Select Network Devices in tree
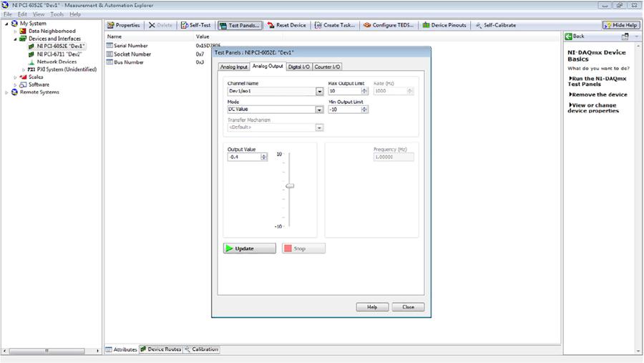 (57, 62)
